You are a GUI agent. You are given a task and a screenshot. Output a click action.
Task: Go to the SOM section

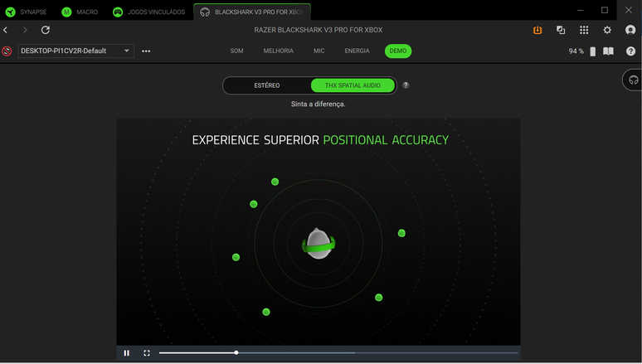pos(236,51)
